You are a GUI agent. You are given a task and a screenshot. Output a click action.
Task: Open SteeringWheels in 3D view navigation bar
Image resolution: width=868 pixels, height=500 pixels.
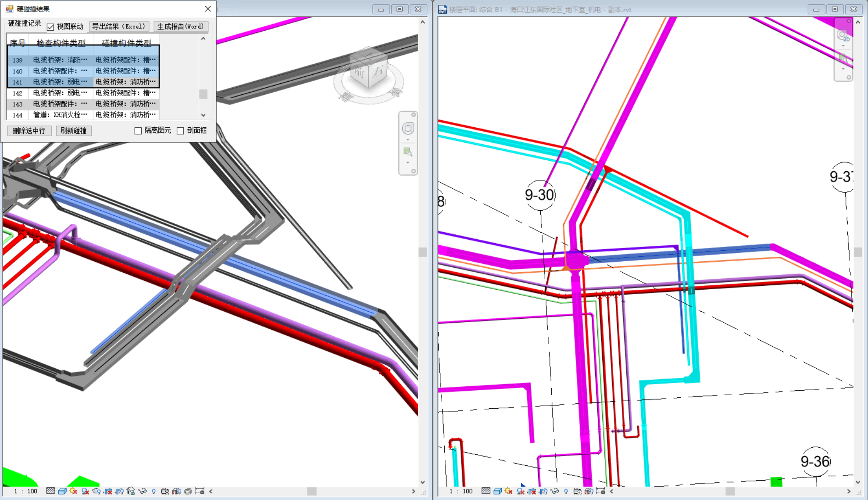point(408,129)
